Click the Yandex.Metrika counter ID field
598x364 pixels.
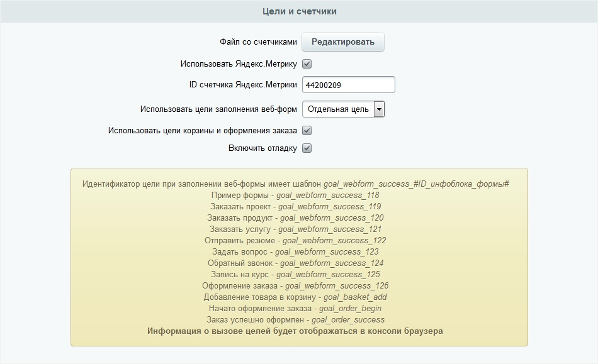pyautogui.click(x=348, y=85)
